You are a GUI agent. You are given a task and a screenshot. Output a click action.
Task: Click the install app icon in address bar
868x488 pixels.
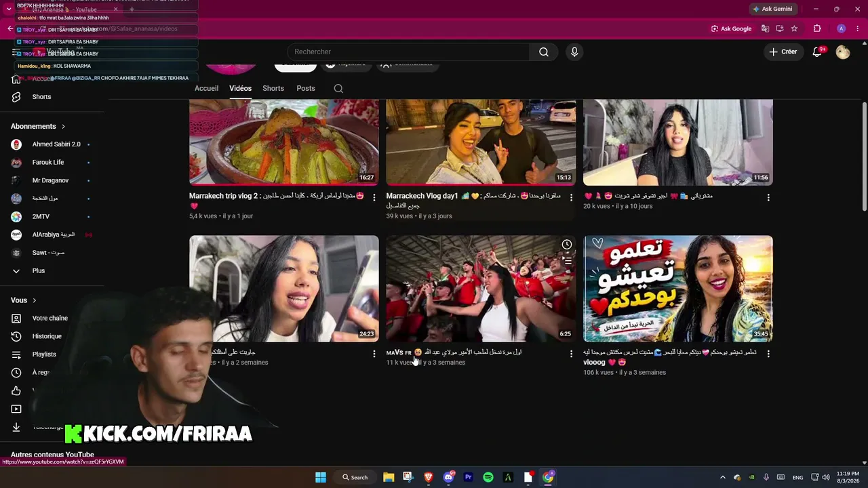pyautogui.click(x=779, y=28)
